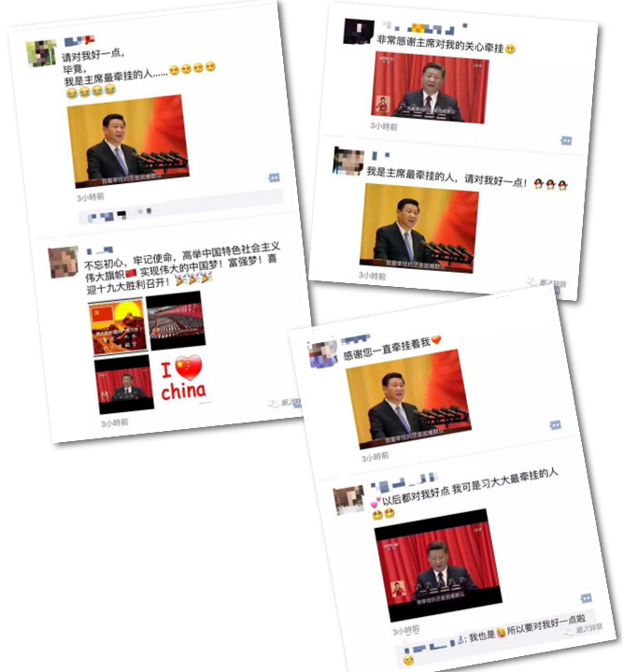
Task: Open black-bordered photo under 以后都对我好点 post
Action: point(438,565)
